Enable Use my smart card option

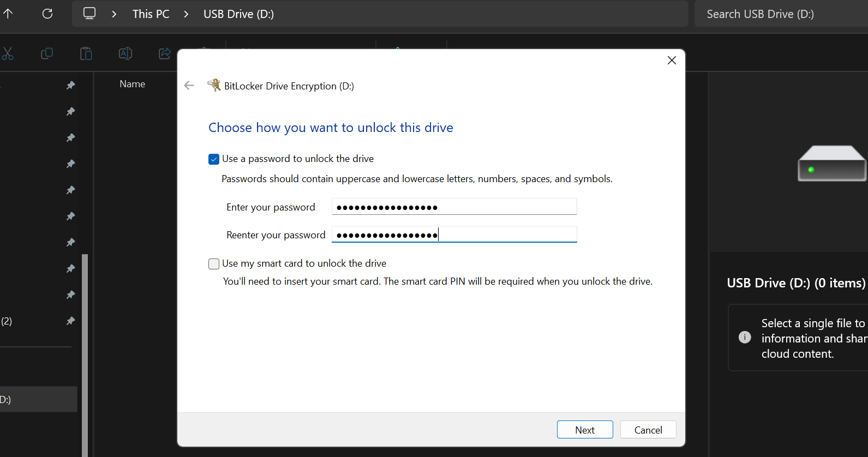[214, 264]
